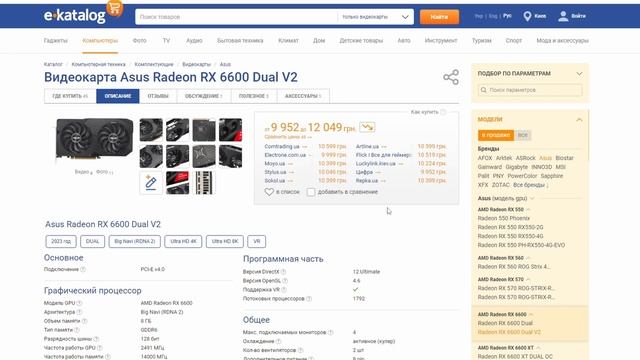Collapse the AMD Radeon RX 550 group
Viewport: 640px width, 360px height.
[x=528, y=209]
